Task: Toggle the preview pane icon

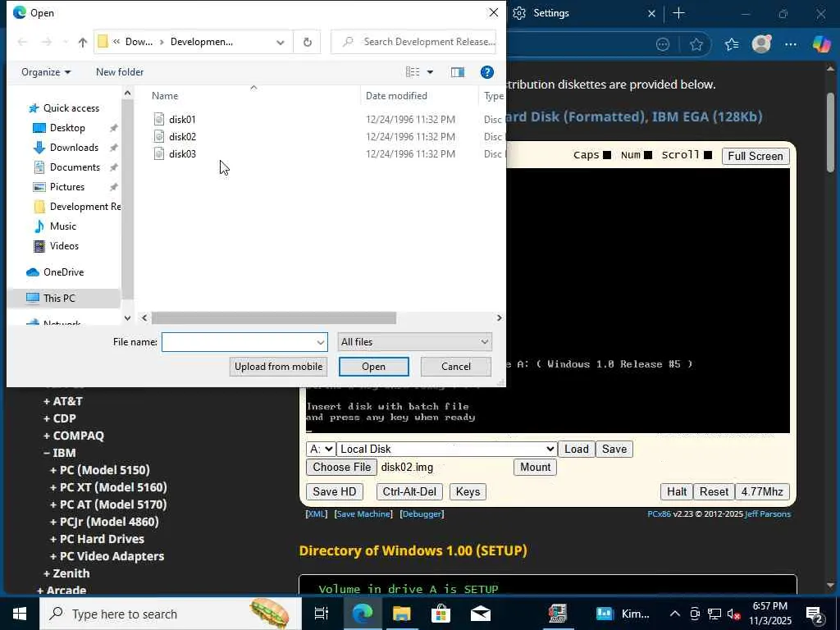Action: (x=458, y=72)
